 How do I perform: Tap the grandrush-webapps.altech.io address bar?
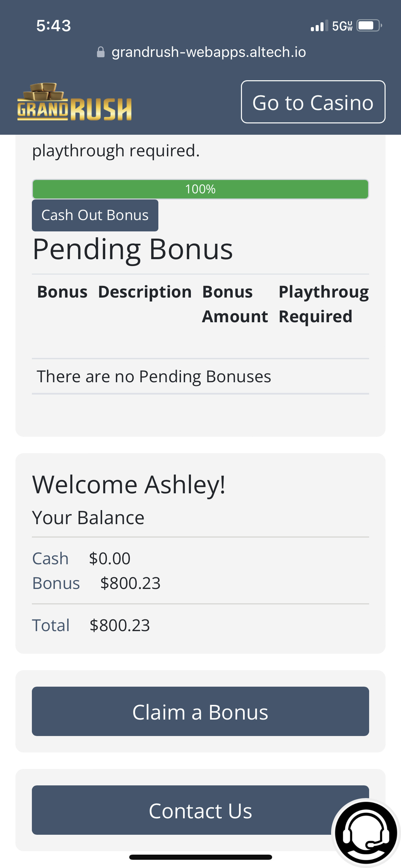[x=208, y=52]
